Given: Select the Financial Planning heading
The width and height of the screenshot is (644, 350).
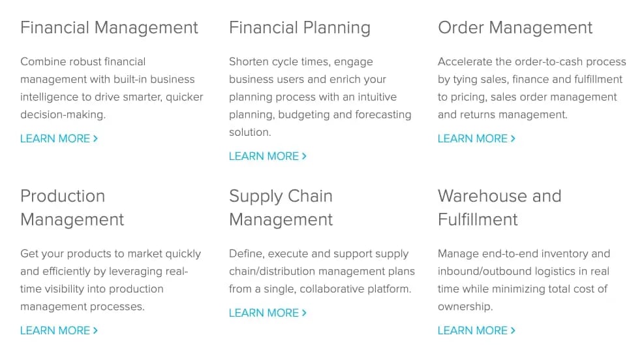Looking at the screenshot, I should pyautogui.click(x=299, y=27).
